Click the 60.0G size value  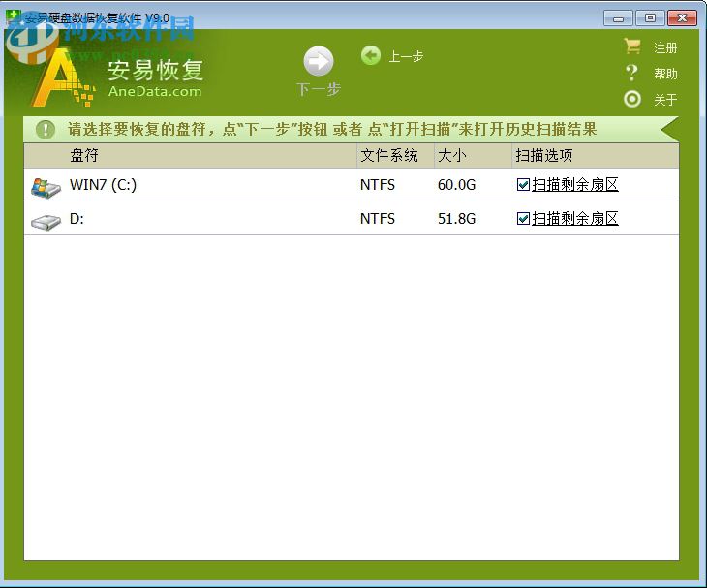[456, 185]
